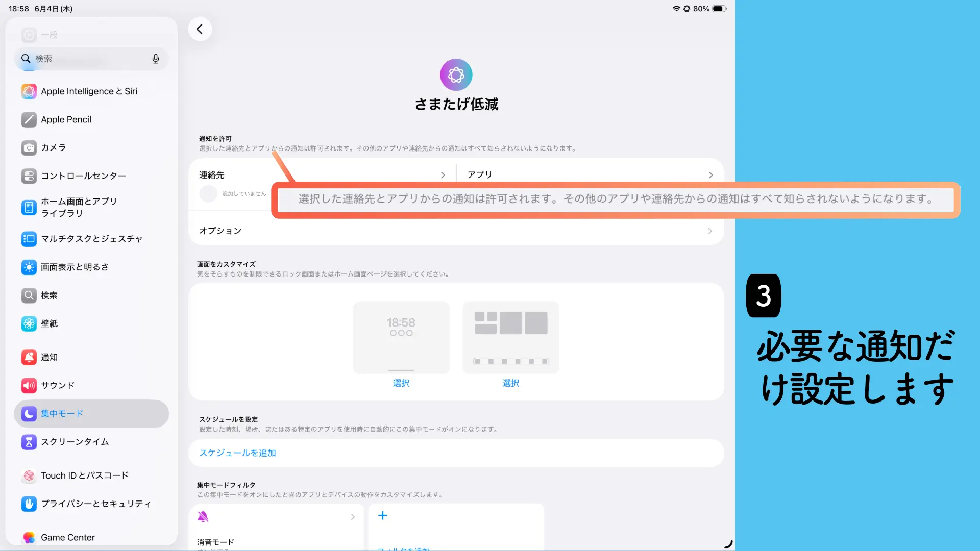Click the Touch ID fingerprint icon
This screenshot has height=551, width=980.
[x=29, y=475]
